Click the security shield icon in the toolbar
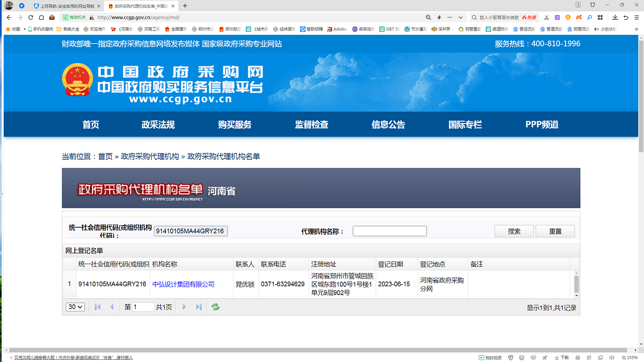The width and height of the screenshot is (644, 362). point(569,17)
